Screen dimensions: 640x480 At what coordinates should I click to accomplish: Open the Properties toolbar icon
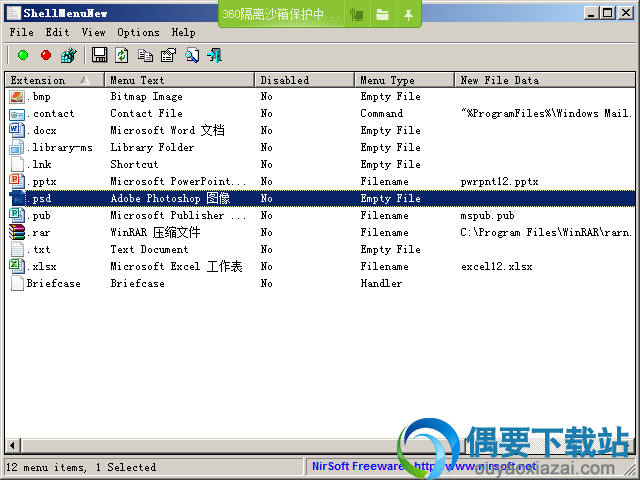[x=168, y=55]
